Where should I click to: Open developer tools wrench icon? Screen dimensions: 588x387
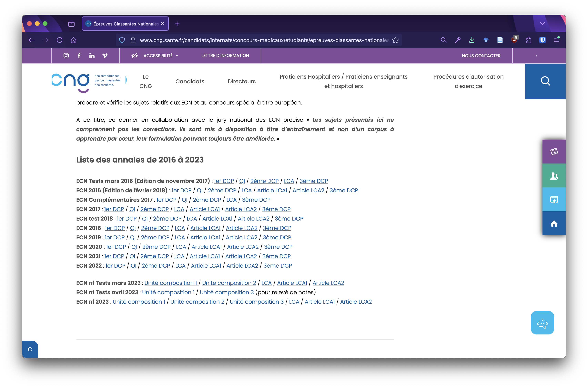point(458,40)
